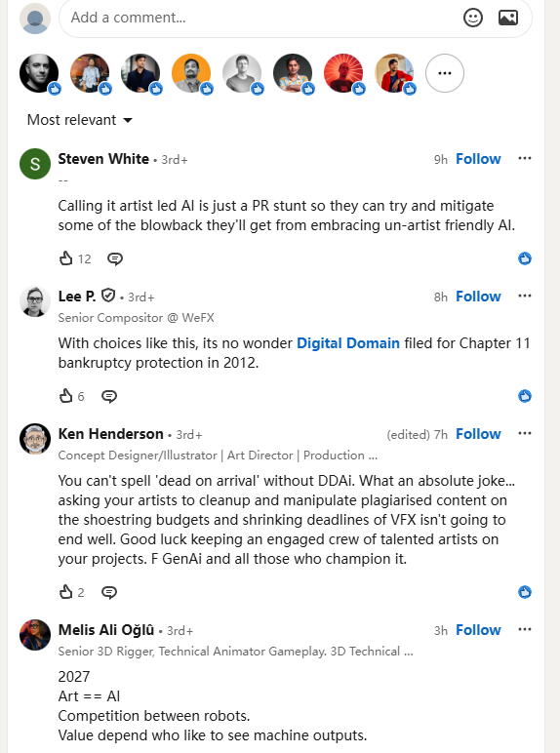Image resolution: width=560 pixels, height=753 pixels.
Task: Like Lee P.'s comment
Action: tap(65, 396)
